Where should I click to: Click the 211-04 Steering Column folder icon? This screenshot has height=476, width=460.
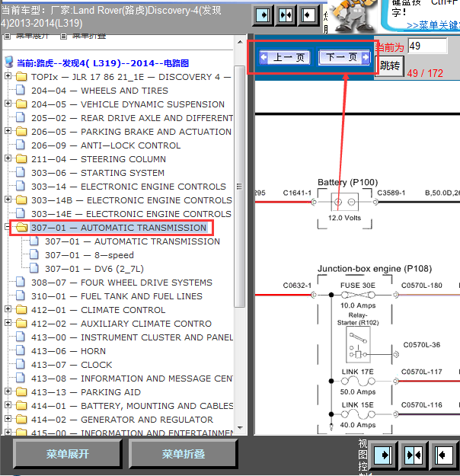click(x=21, y=158)
